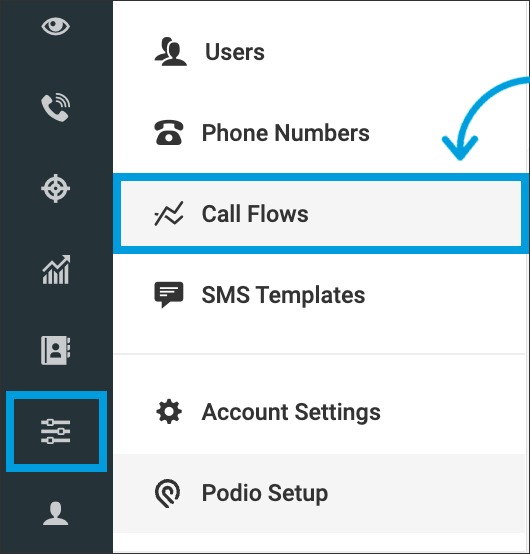The image size is (530, 554).
Task: Click the eye icon in the sidebar
Action: [55, 27]
